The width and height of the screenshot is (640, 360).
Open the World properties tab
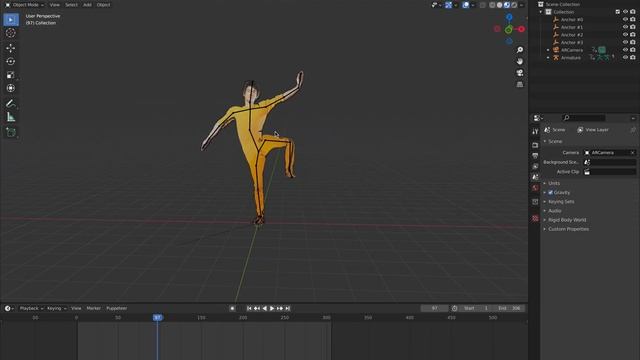[535, 188]
